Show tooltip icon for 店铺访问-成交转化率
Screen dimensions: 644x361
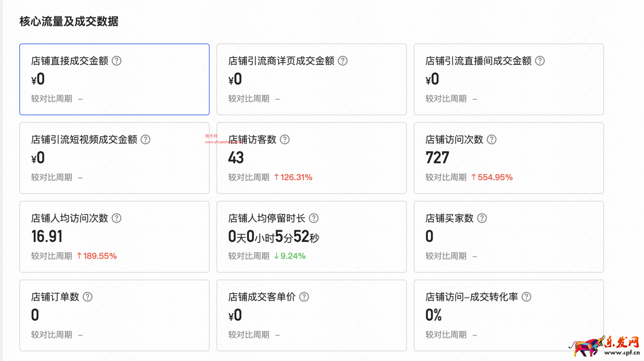click(x=526, y=297)
